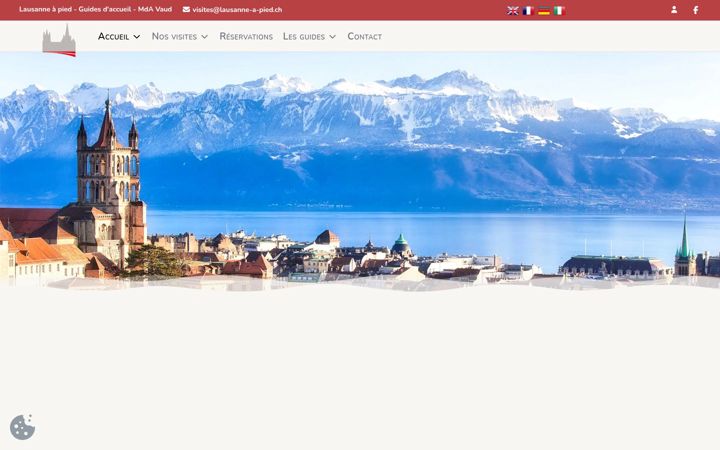Switch language to Italian flag

(559, 11)
